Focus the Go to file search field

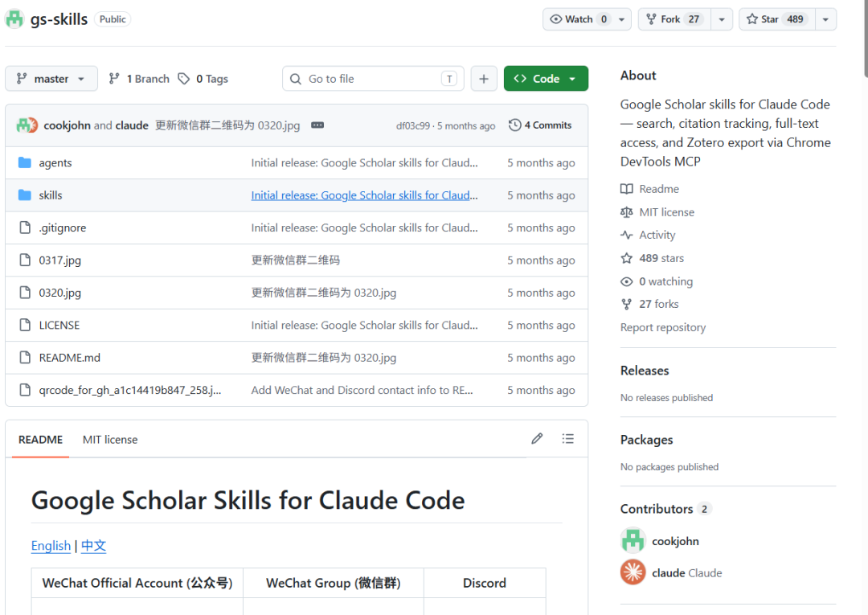click(373, 79)
